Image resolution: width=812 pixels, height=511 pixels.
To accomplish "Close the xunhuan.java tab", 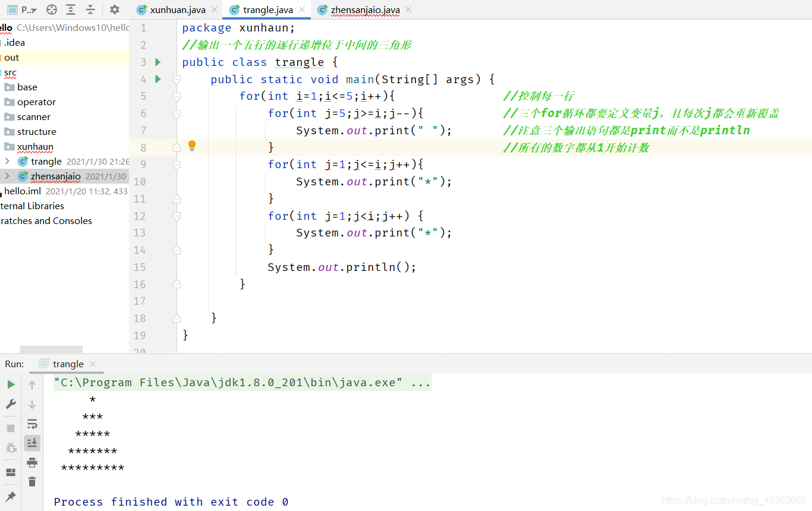I will point(215,10).
